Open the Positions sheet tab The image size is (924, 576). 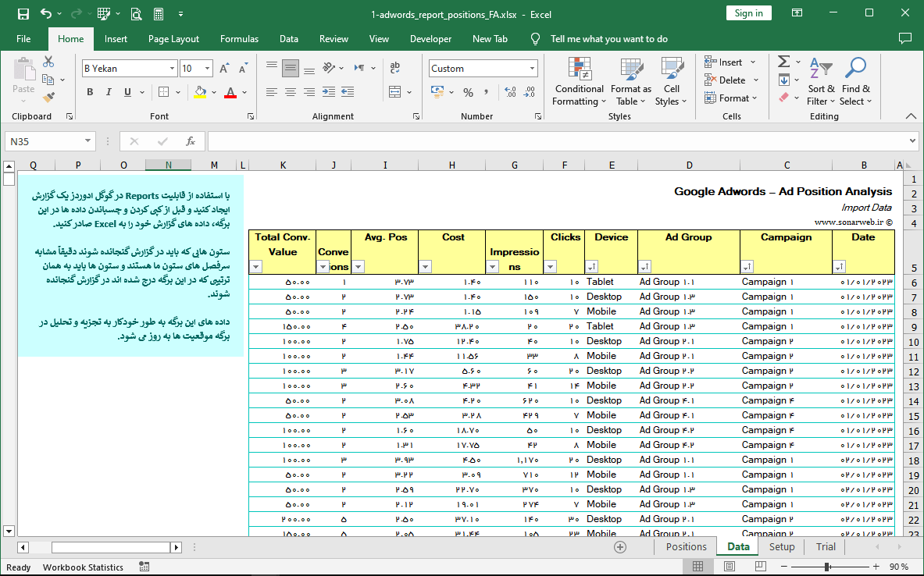point(686,546)
